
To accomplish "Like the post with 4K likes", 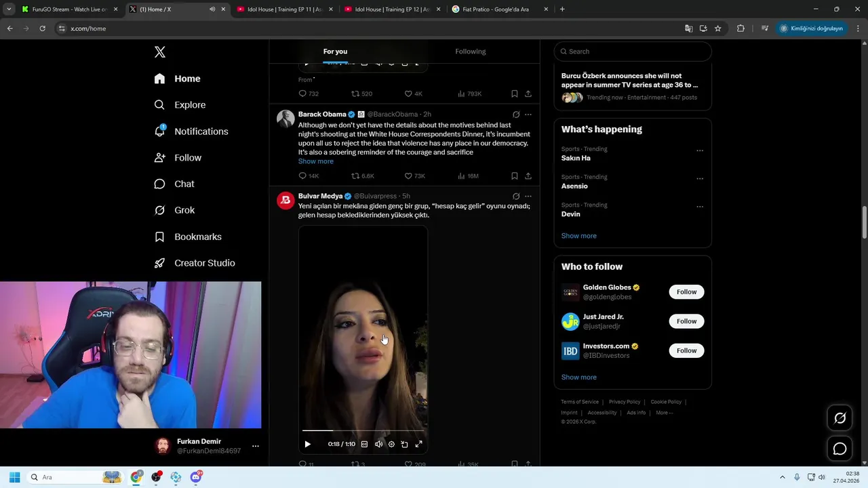I will [413, 94].
